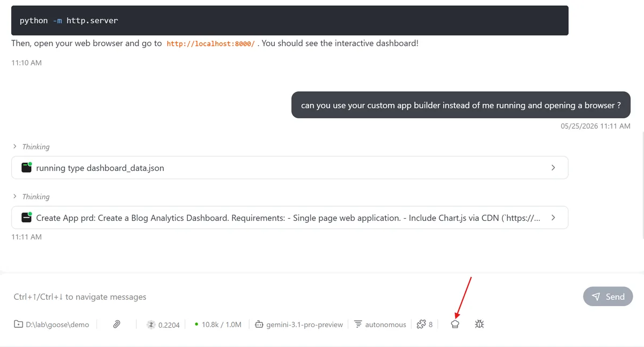Click the robot icon beside gemini-3.1-pro-preview
The width and height of the screenshot is (644, 347).
(259, 324)
